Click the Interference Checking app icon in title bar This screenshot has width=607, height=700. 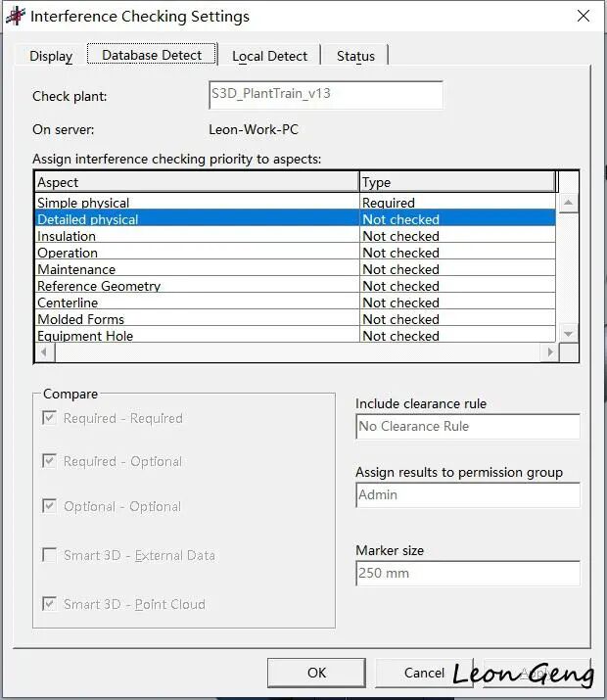[16, 16]
